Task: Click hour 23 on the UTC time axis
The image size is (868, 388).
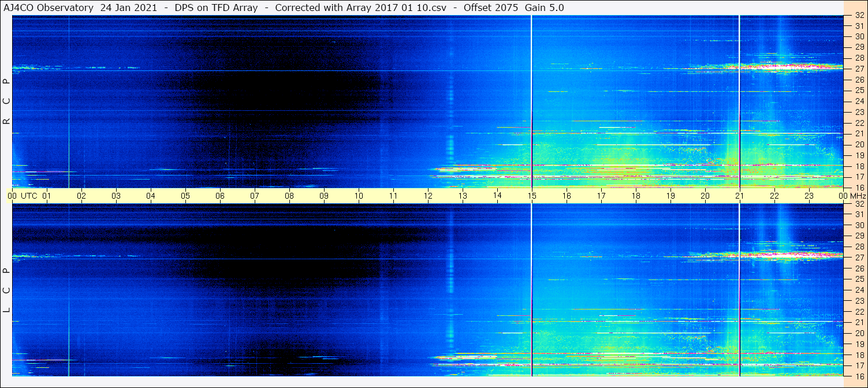Action: pos(809,196)
